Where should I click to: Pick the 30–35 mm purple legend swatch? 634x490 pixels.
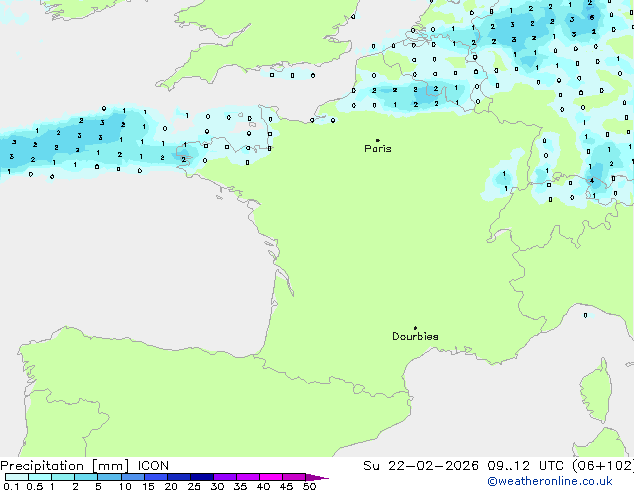point(225,477)
